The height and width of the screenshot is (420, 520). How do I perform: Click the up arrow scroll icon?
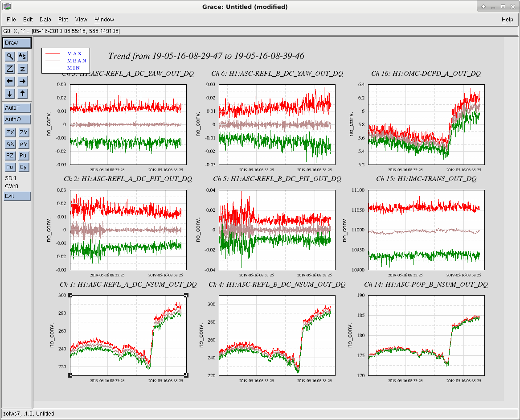pyautogui.click(x=22, y=94)
